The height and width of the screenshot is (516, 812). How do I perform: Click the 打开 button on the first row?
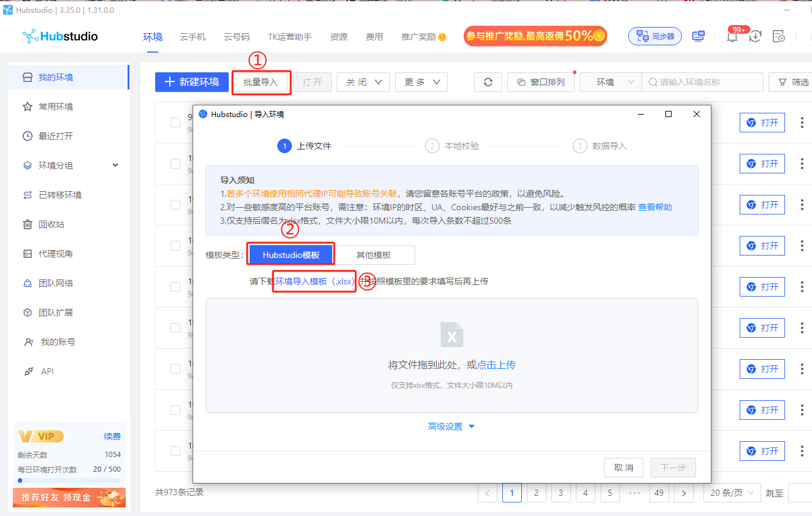[x=762, y=123]
